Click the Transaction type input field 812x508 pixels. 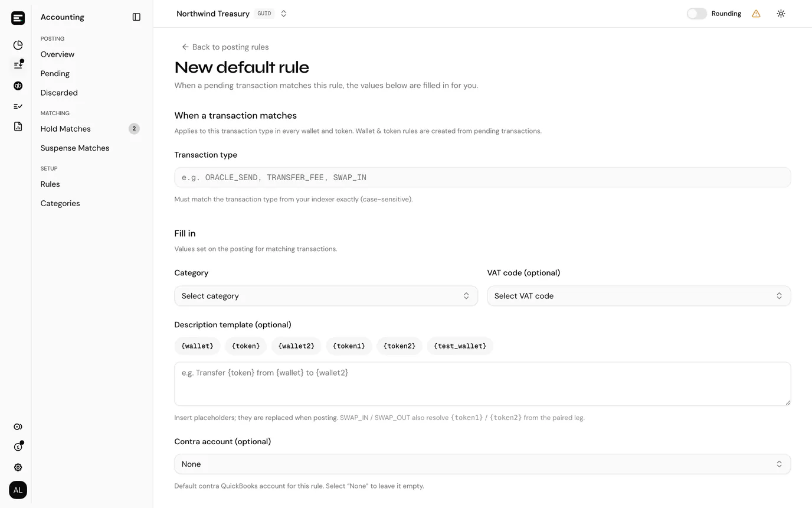482,177
